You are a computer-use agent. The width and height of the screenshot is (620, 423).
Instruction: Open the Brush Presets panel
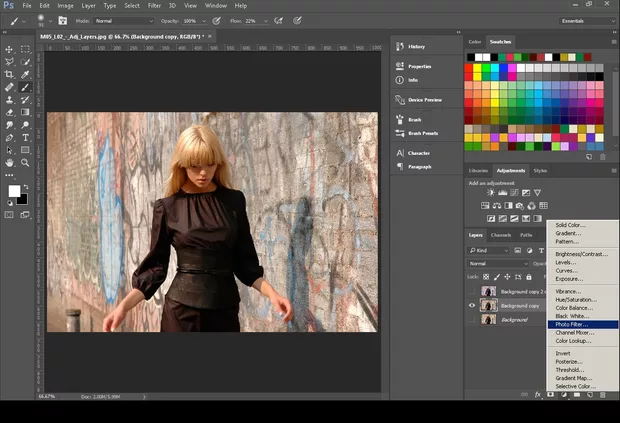[x=423, y=133]
